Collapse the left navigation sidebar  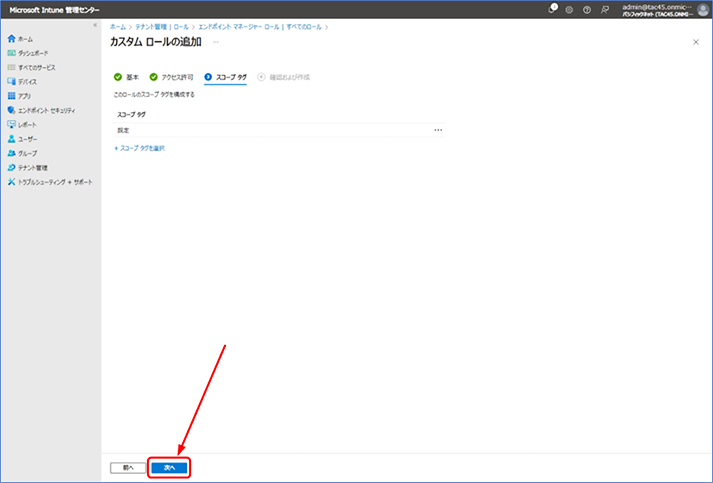coord(95,25)
